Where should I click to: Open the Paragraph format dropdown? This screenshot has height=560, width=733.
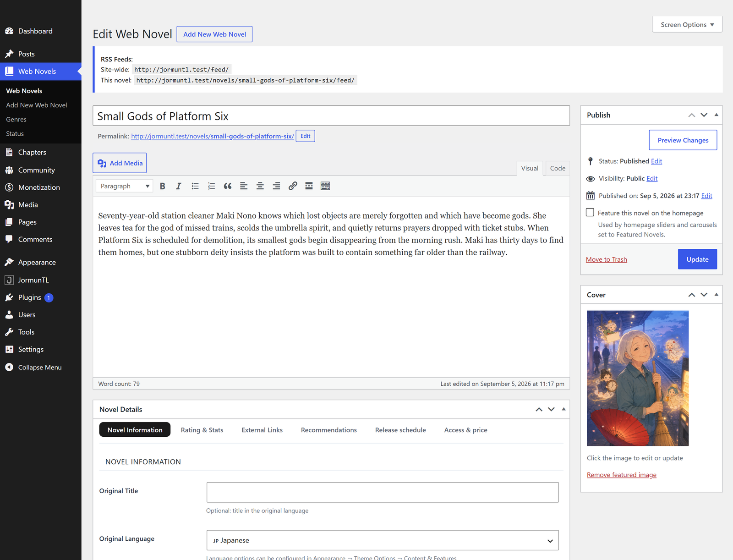tap(125, 186)
